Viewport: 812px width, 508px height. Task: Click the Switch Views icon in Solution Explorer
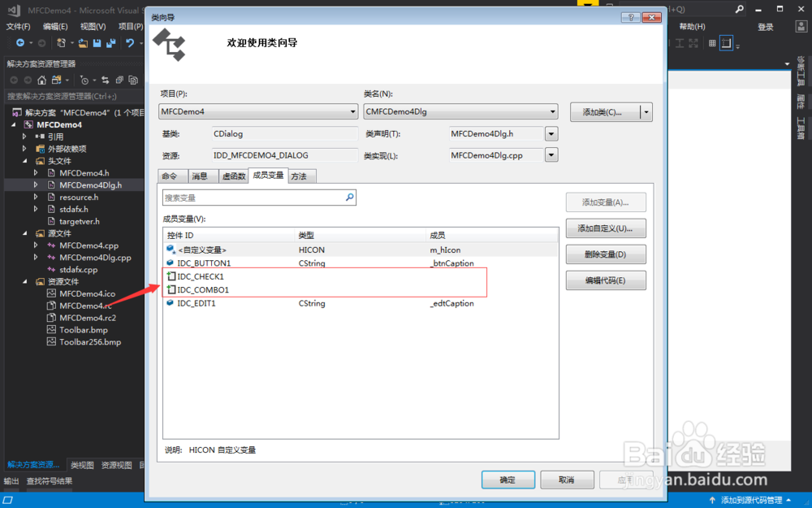click(x=56, y=80)
